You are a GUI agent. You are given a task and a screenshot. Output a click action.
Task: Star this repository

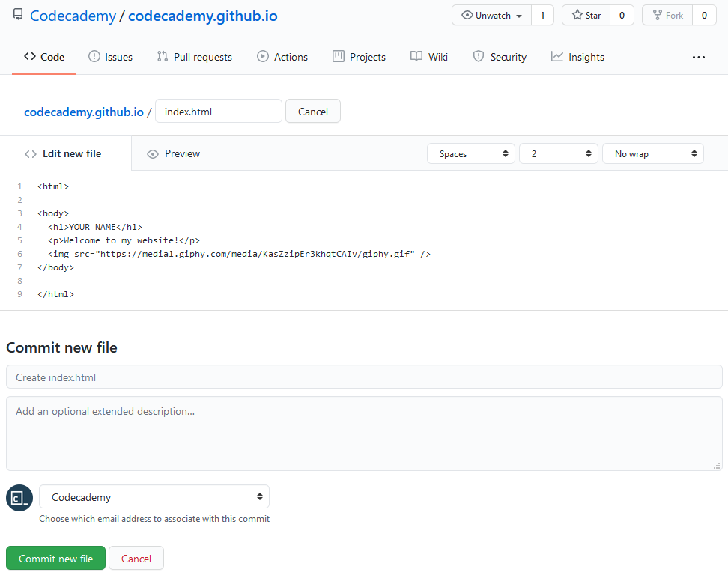(x=586, y=15)
